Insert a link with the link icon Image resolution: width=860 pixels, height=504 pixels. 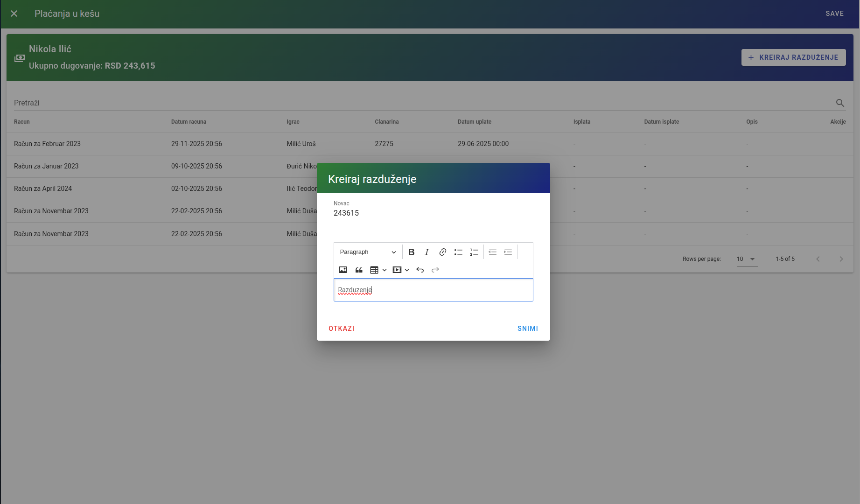(x=442, y=252)
